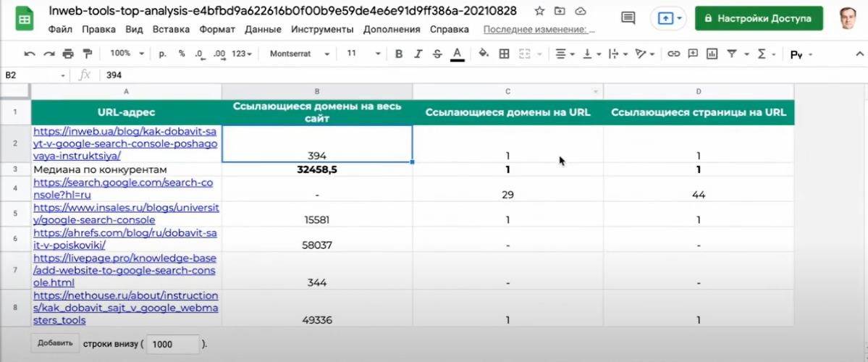Create a filter using funnel icon
868x362 pixels.
pyautogui.click(x=732, y=54)
